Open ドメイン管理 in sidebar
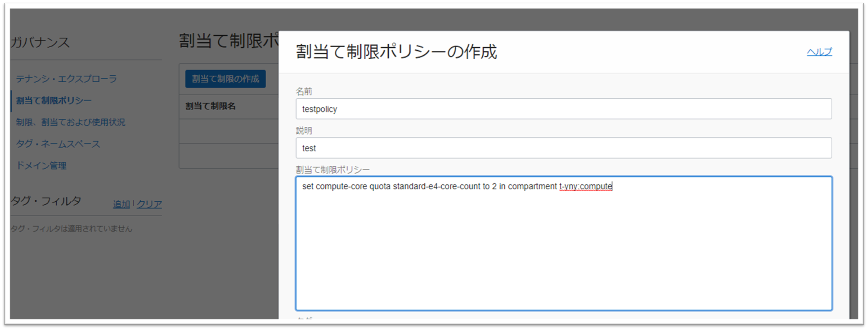 click(x=41, y=166)
